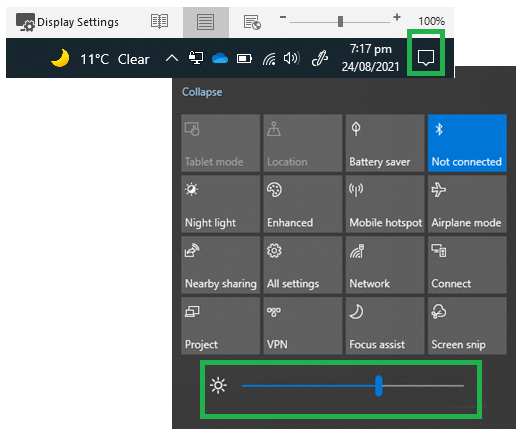523x441 pixels.
Task: Click the brightness sun icon
Action: 218,386
